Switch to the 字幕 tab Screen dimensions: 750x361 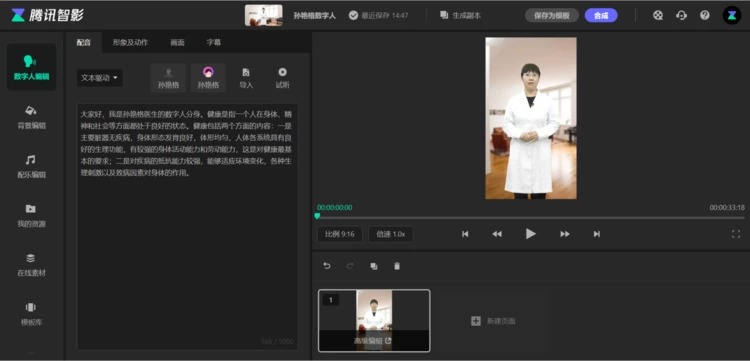coord(213,43)
